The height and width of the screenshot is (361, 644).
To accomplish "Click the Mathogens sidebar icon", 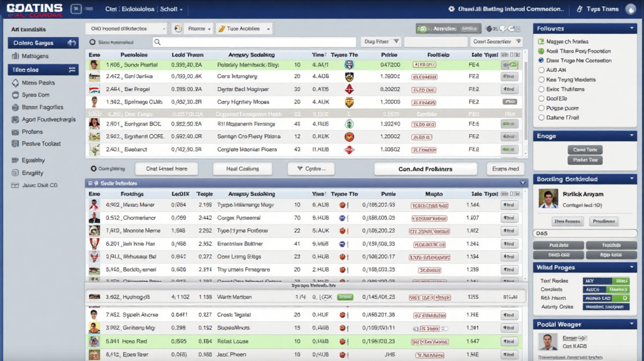I will [14, 56].
